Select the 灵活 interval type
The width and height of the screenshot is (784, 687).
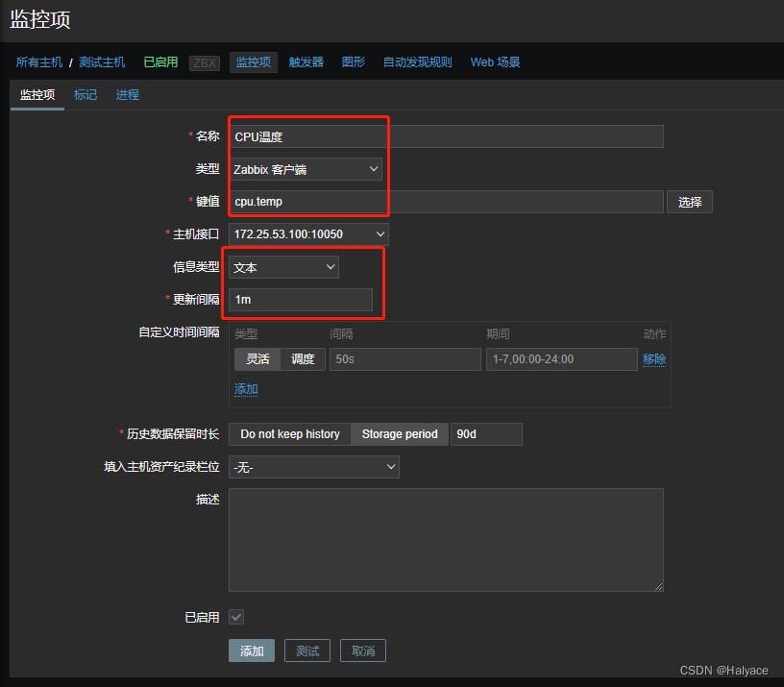(x=257, y=359)
